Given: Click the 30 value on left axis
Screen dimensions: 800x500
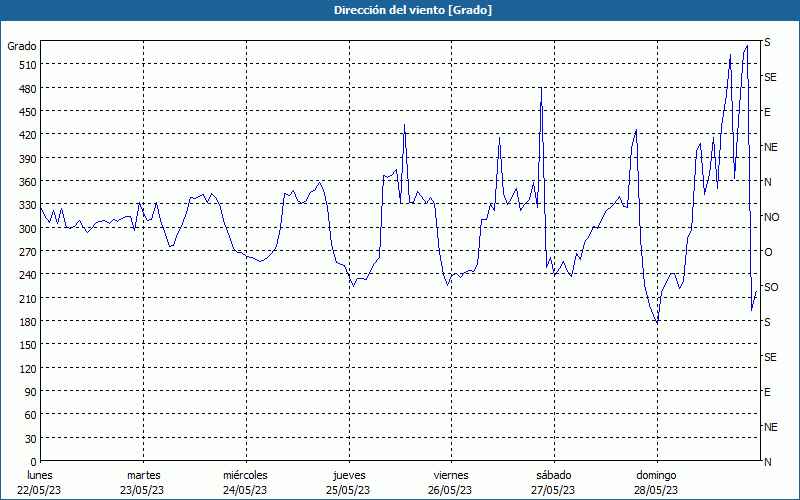Looking at the screenshot, I should [31, 439].
